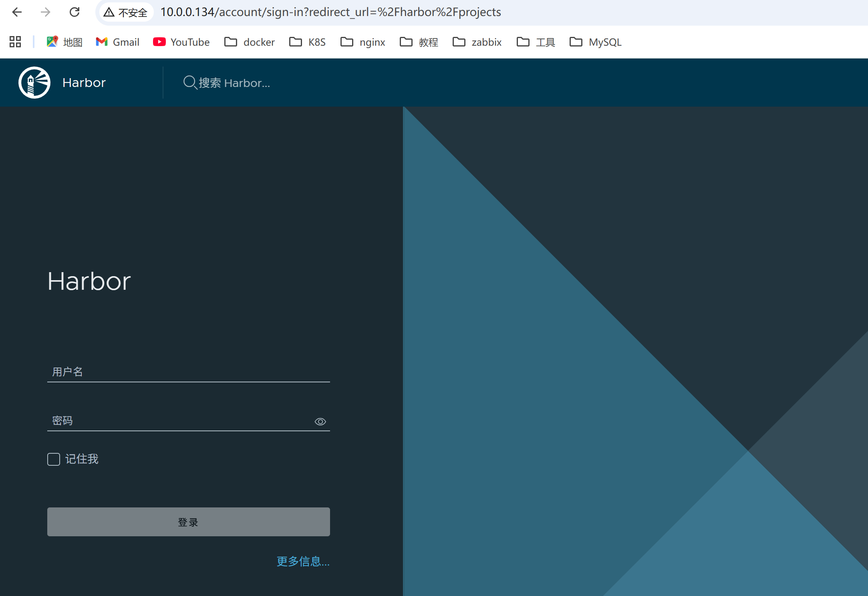Click the Harbor lighthouse logo
Viewport: 868px width, 596px height.
pos(34,83)
